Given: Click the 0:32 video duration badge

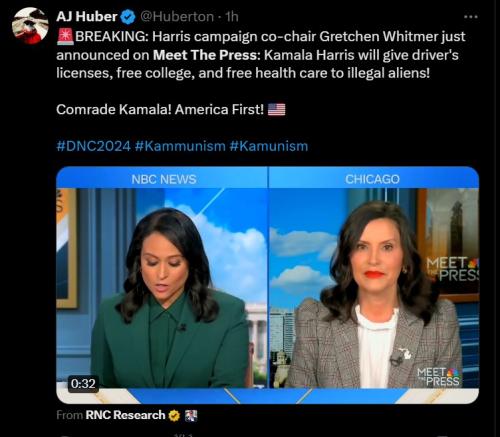Looking at the screenshot, I should point(83,384).
